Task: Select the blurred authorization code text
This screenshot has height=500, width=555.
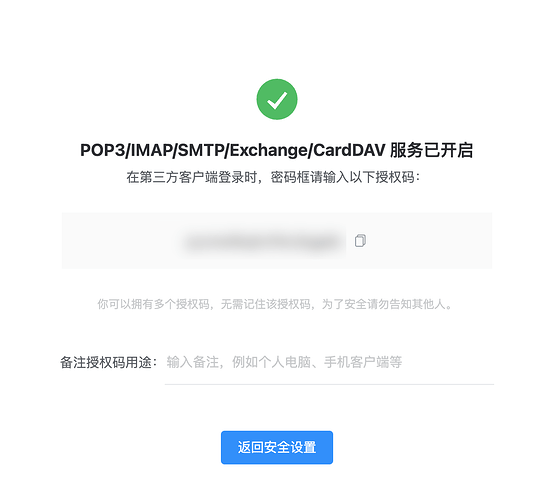Action: point(262,242)
